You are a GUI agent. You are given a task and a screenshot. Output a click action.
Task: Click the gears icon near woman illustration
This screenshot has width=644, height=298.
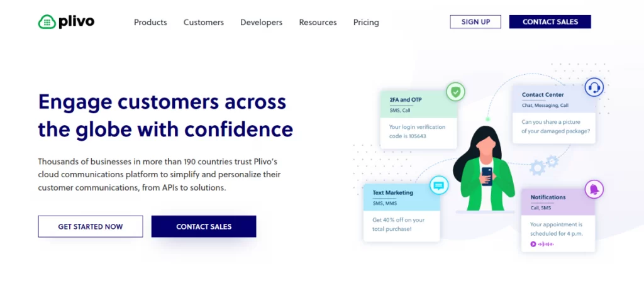pos(543,165)
